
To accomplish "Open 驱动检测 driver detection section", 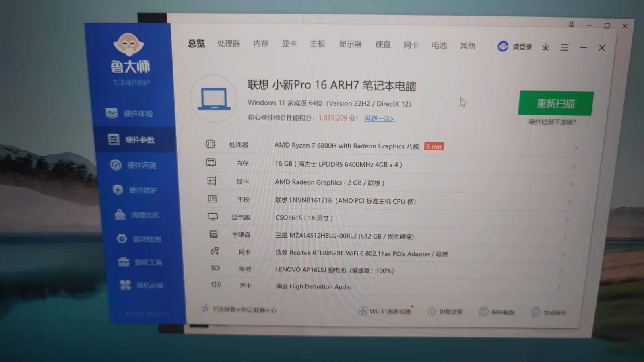I will (138, 239).
